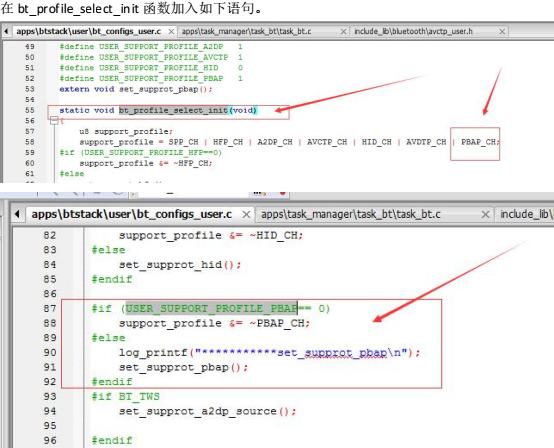The image size is (554, 448).
Task: Click the #endif on line 96
Action: 112,441
